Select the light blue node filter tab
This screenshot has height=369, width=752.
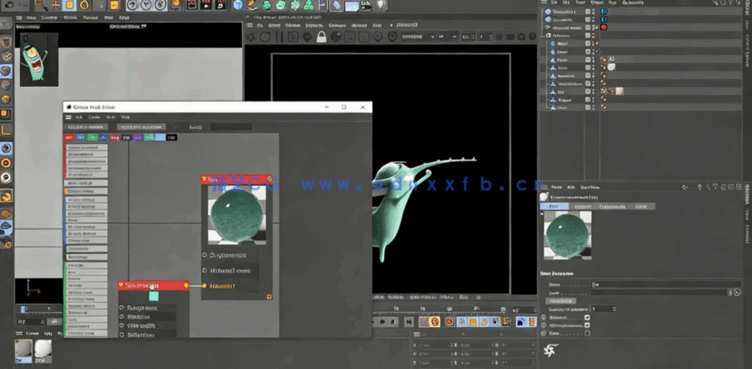[161, 138]
